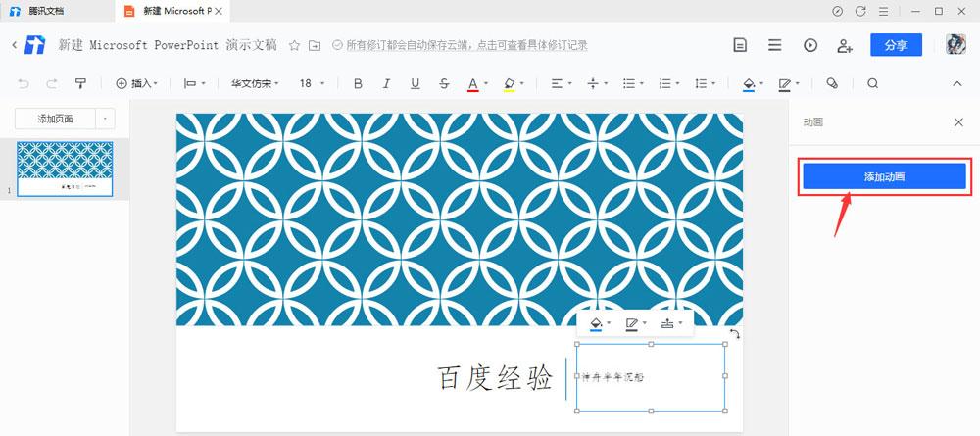Click the format painter icon

point(80,84)
